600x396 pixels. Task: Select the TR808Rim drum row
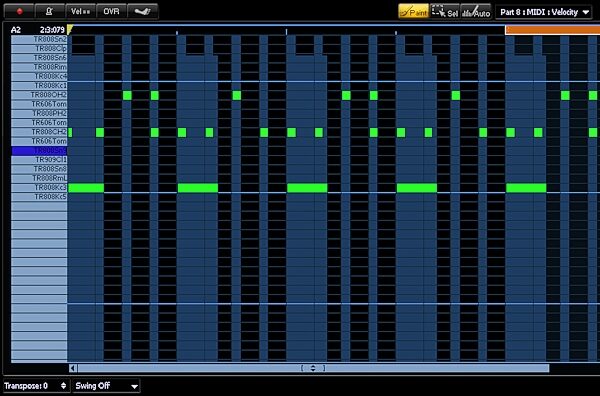39,67
